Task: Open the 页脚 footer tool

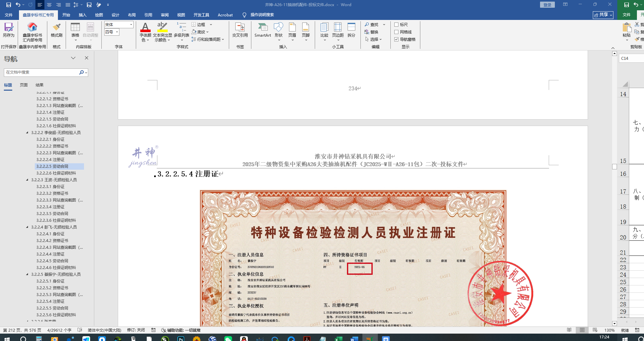Action: 306,31
